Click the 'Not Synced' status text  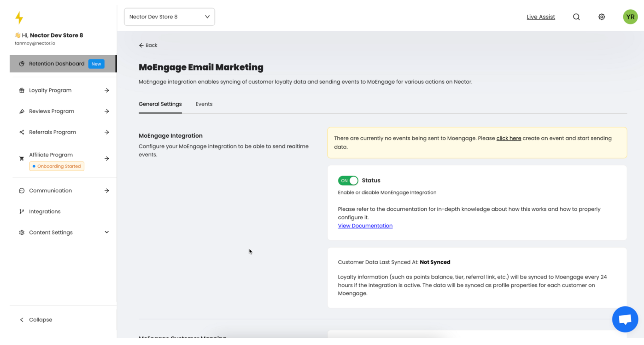435,262
